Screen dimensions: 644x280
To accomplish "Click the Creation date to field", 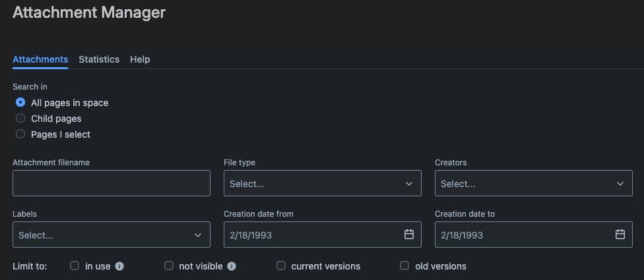I will 521,235.
